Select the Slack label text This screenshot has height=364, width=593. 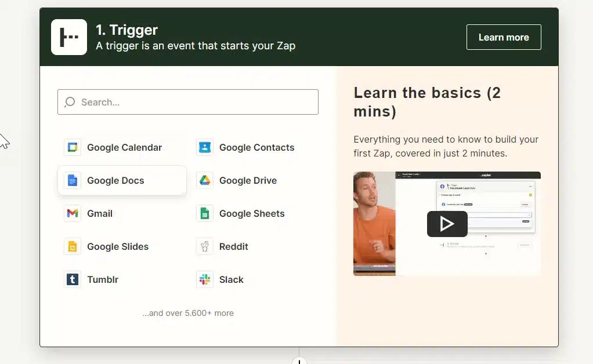coord(231,279)
